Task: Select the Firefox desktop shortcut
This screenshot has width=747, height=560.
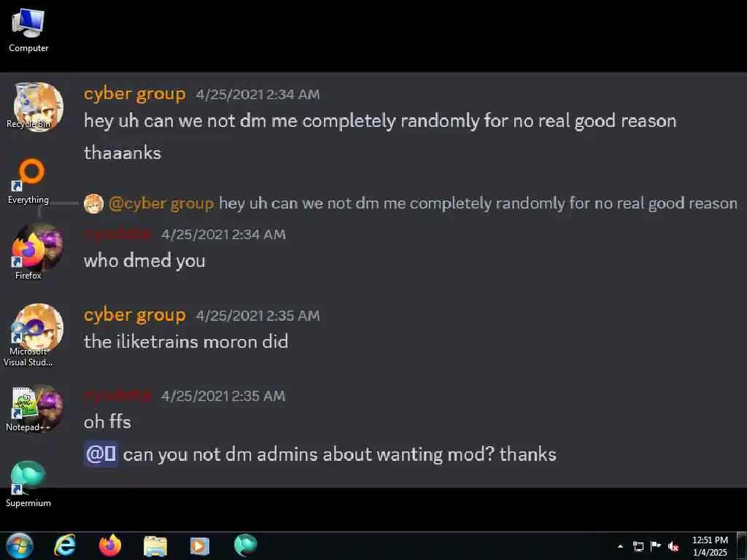Action: tap(28, 257)
